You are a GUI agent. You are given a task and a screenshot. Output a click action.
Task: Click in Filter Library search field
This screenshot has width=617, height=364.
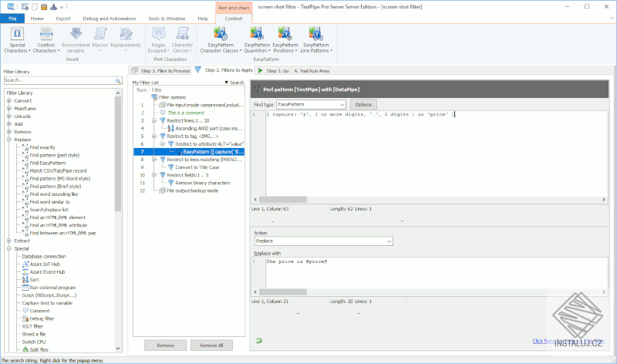(59, 80)
